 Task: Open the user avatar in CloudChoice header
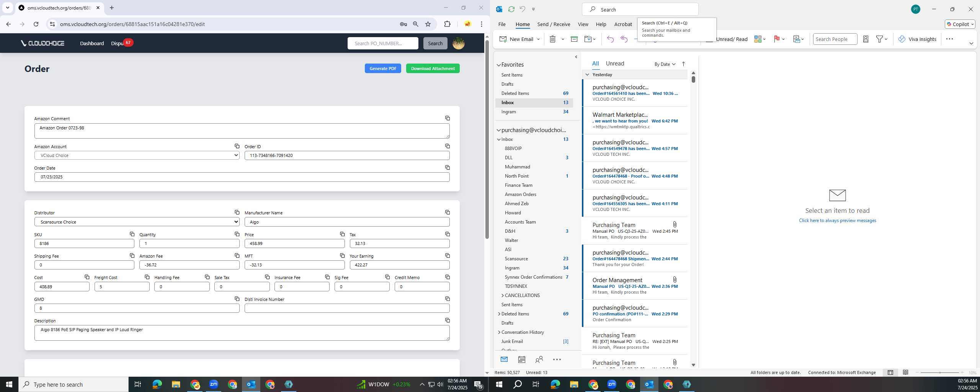(459, 43)
